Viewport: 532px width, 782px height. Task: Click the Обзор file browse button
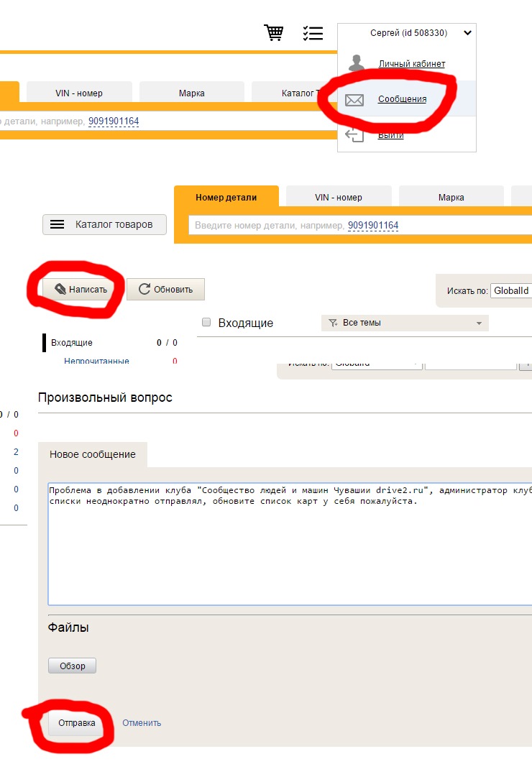(73, 666)
